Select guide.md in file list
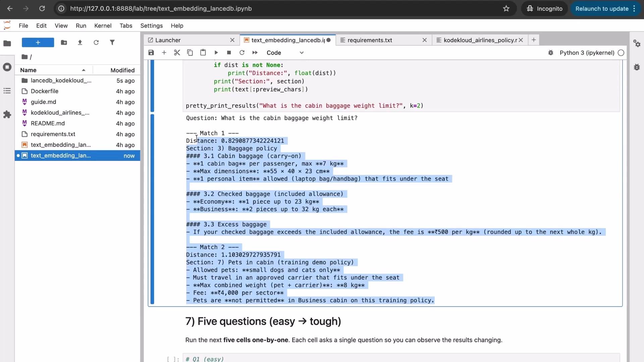 (77, 102)
